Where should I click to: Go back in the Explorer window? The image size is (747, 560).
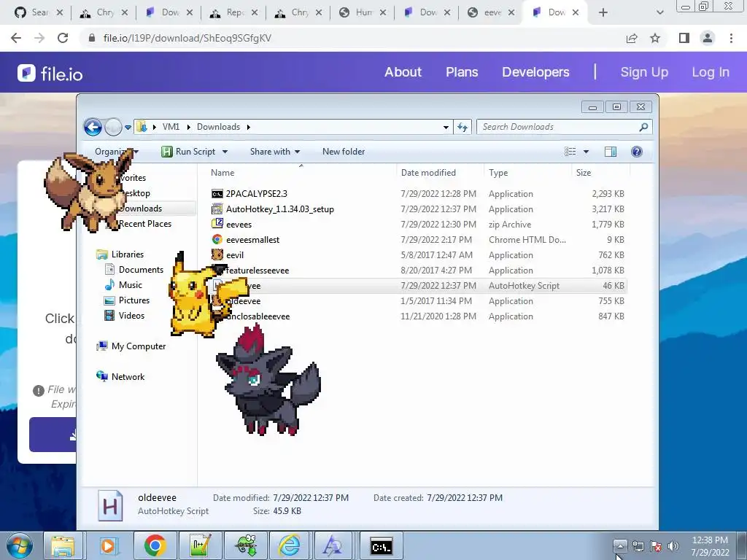click(93, 127)
